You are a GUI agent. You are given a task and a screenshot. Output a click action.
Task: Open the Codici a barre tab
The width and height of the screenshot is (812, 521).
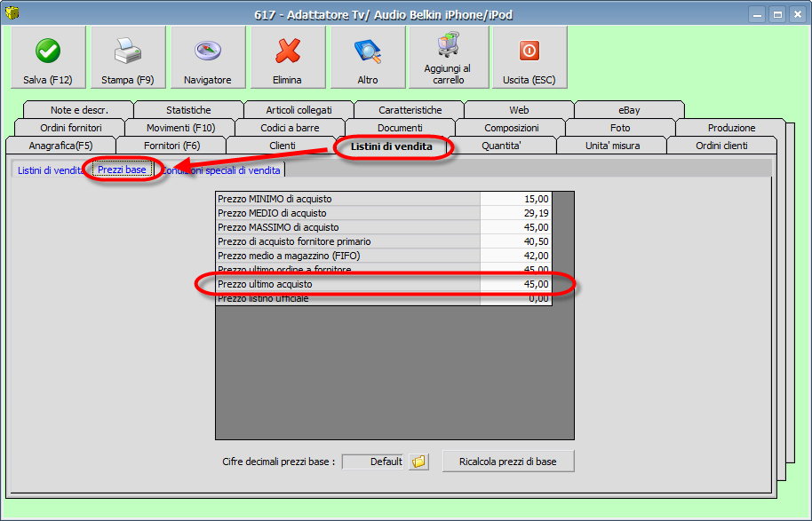point(290,128)
